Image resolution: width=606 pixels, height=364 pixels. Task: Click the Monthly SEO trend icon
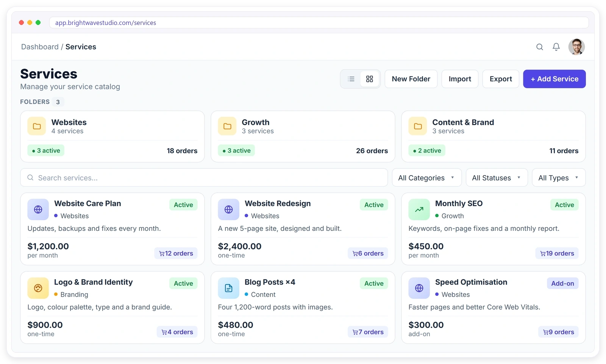(419, 209)
